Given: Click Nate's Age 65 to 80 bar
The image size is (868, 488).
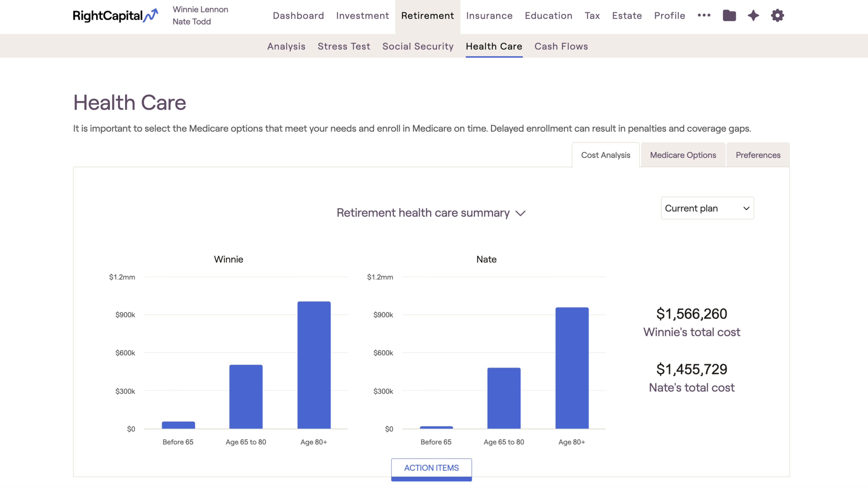Looking at the screenshot, I should point(504,398).
